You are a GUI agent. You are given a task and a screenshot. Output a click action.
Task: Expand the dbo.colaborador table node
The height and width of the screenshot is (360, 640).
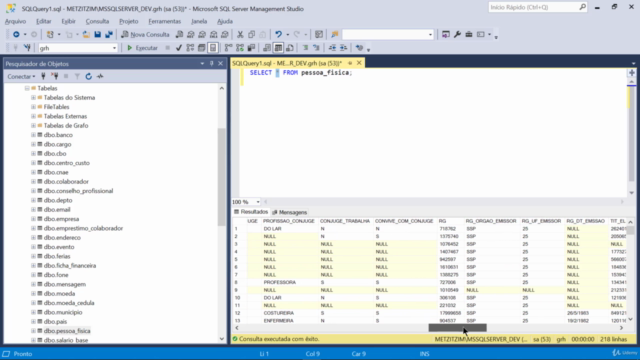tap(33, 182)
